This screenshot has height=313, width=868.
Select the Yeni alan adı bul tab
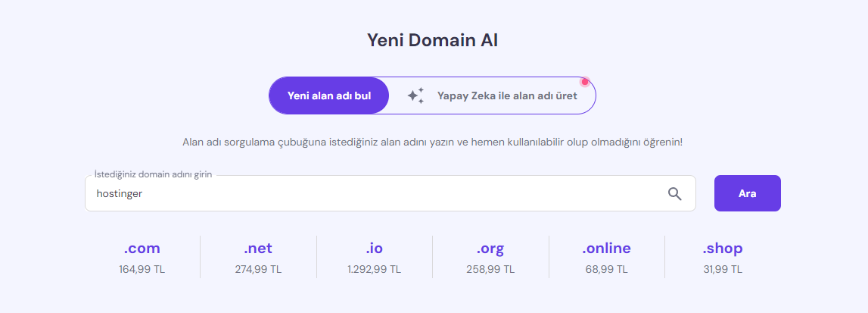coord(329,95)
